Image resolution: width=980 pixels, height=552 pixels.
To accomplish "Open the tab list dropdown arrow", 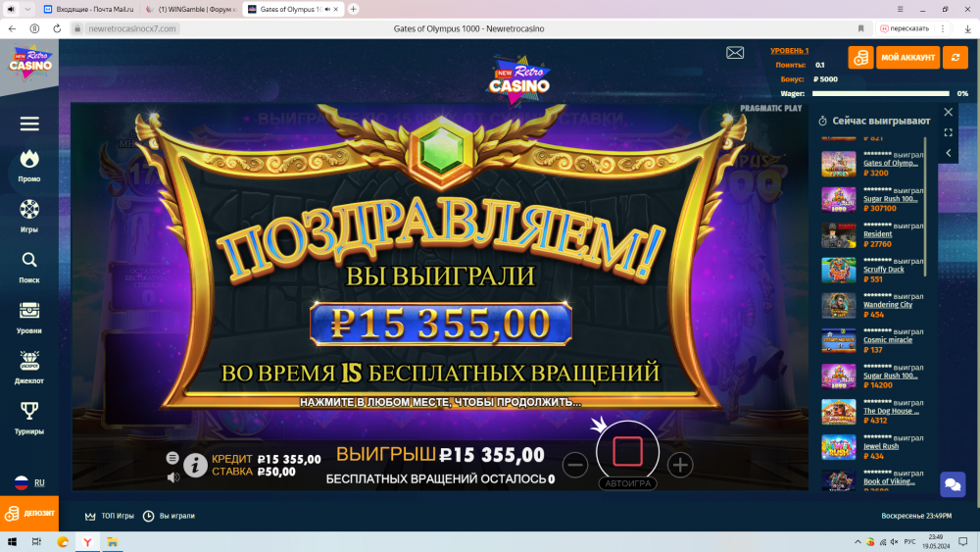I will pos(27,10).
